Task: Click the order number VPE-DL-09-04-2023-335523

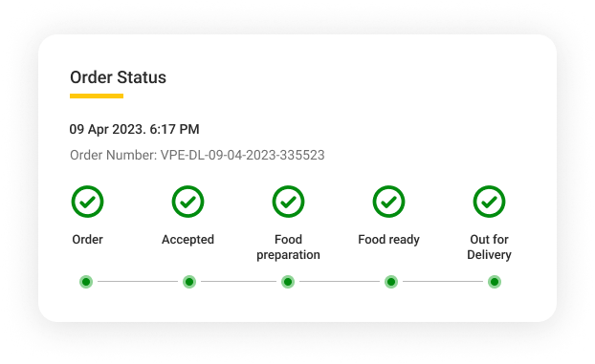Action: click(x=242, y=155)
